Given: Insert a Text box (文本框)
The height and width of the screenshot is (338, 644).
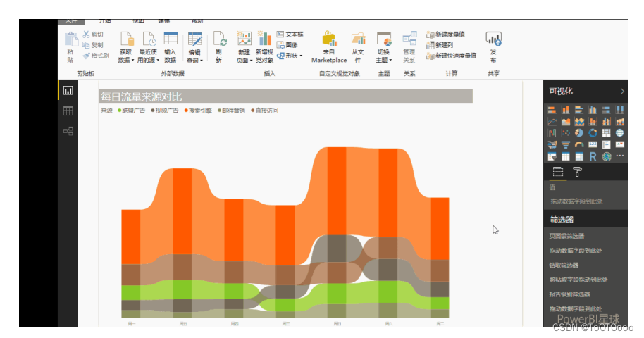Looking at the screenshot, I should [290, 35].
